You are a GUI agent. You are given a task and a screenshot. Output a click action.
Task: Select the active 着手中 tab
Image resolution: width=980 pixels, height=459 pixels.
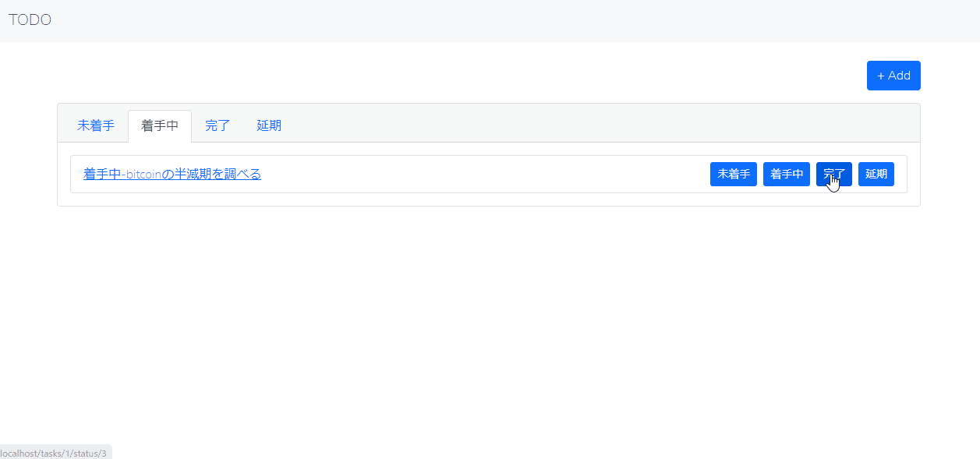coord(160,125)
